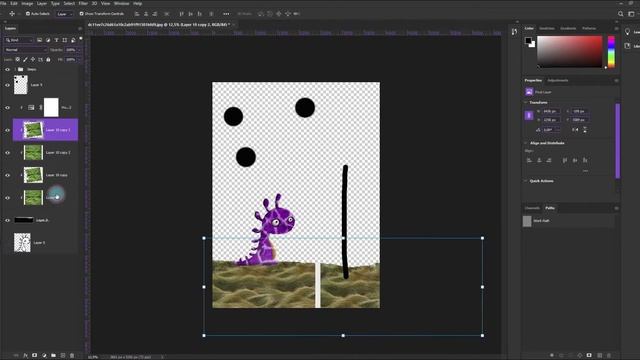Image resolution: width=640 pixels, height=360 pixels.
Task: Open the Image menu
Action: click(27, 3)
